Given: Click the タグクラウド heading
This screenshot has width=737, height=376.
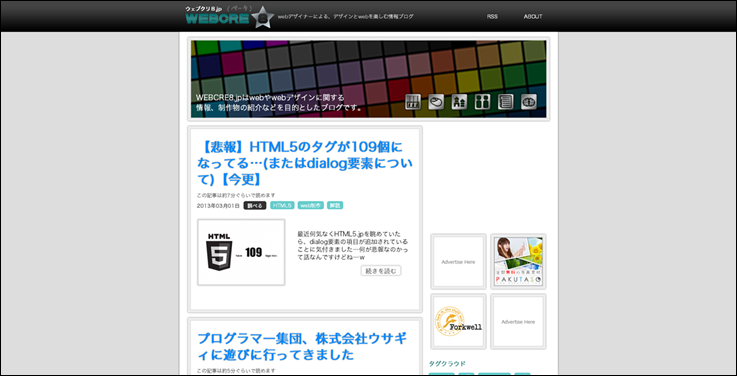Looking at the screenshot, I should [447, 363].
